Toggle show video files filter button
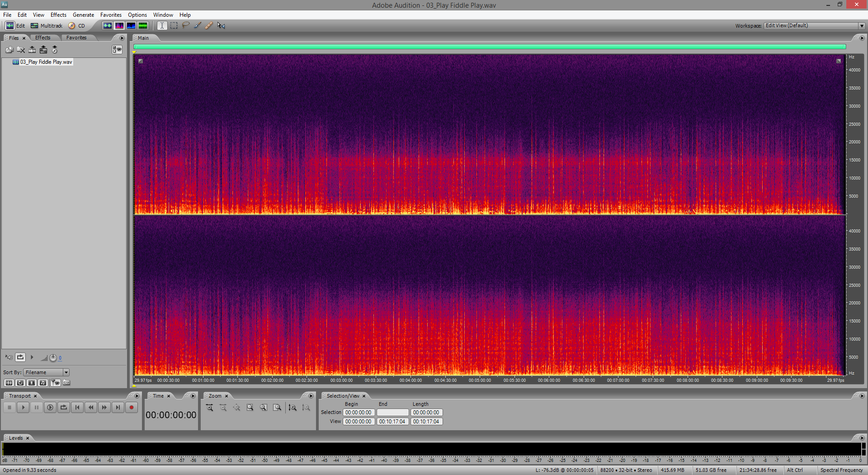The image size is (868, 475). [x=32, y=383]
